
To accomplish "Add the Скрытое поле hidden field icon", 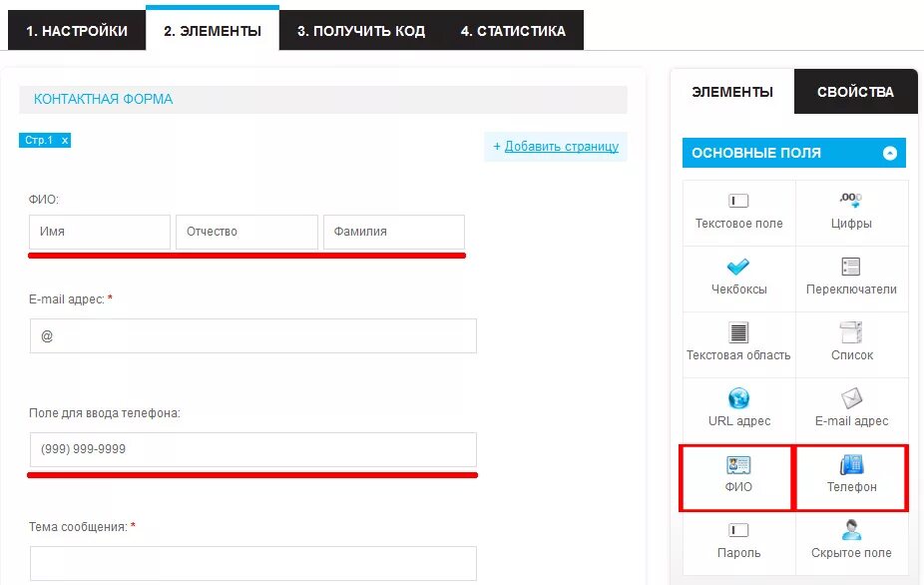I will (x=851, y=529).
